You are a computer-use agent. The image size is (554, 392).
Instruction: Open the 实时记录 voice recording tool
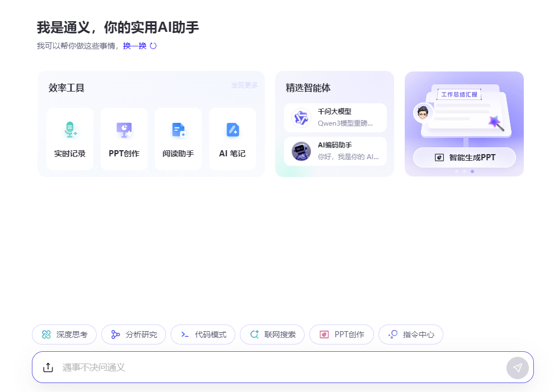(x=70, y=138)
